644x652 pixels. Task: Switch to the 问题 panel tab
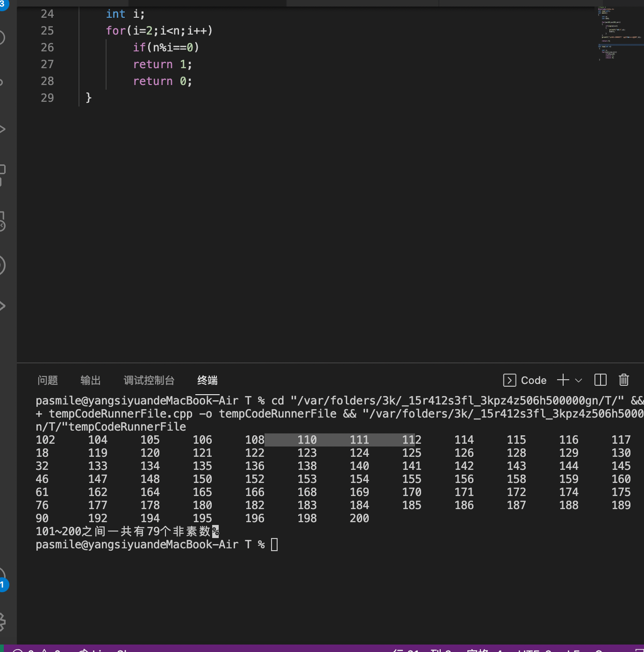click(x=48, y=380)
